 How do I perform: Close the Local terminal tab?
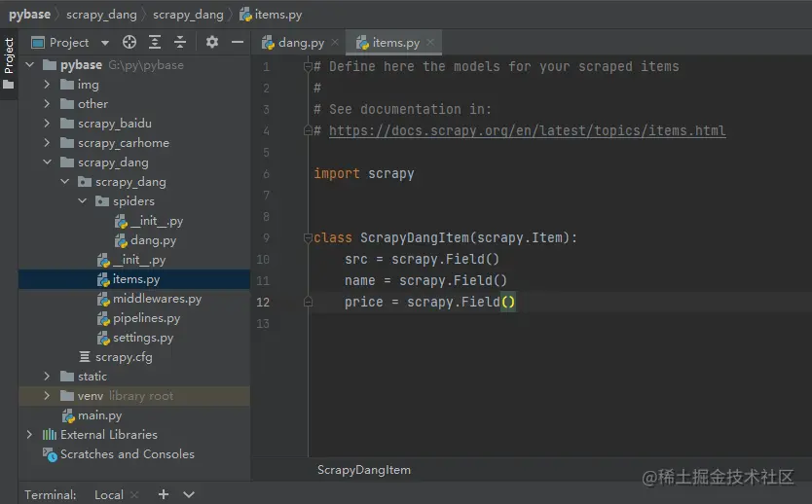coord(134,494)
